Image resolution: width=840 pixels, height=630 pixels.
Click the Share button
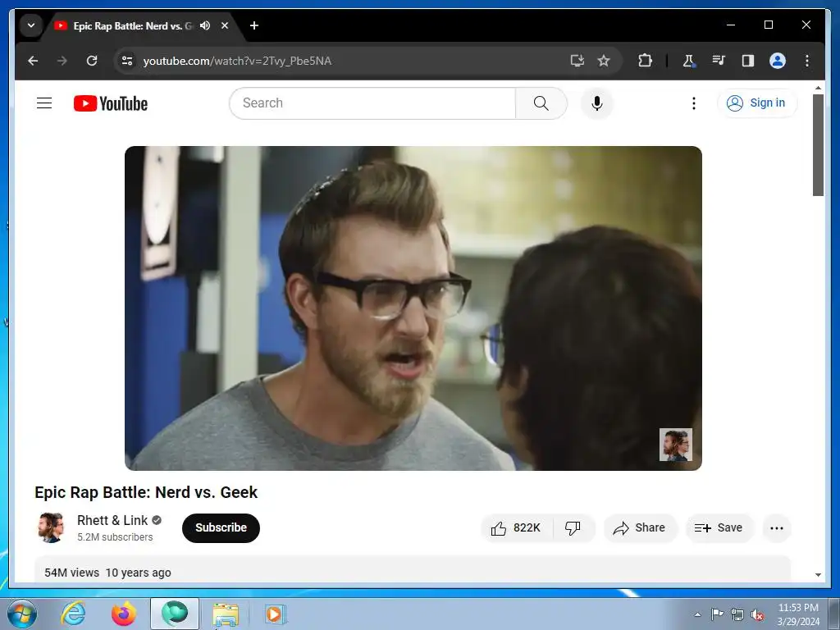coord(640,528)
